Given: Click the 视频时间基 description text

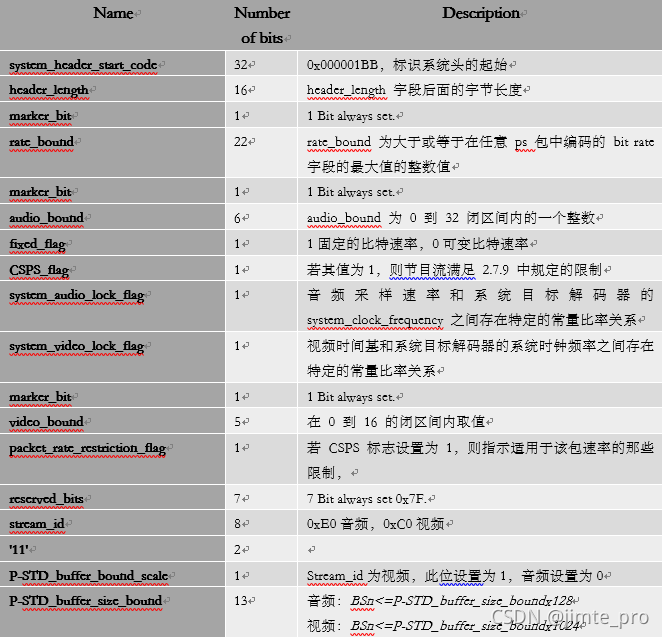Looking at the screenshot, I should tap(480, 358).
